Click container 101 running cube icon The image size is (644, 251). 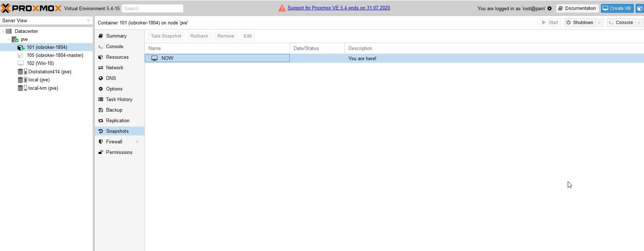point(21,47)
